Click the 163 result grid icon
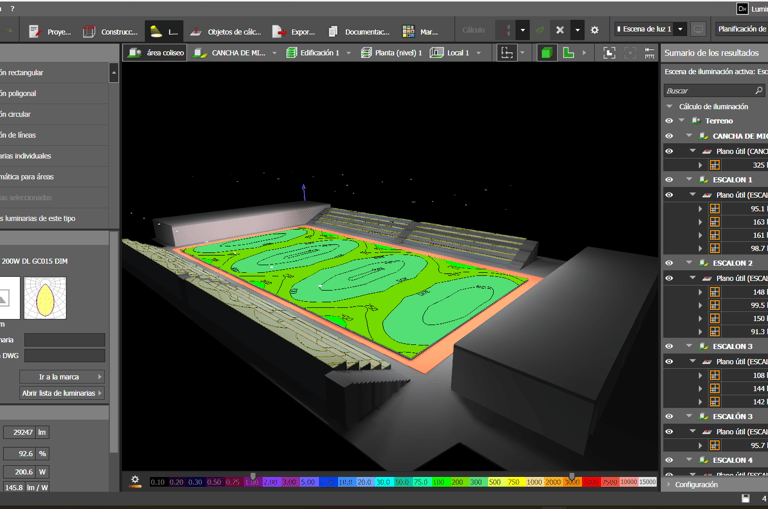This screenshot has width=768, height=509. click(x=715, y=222)
